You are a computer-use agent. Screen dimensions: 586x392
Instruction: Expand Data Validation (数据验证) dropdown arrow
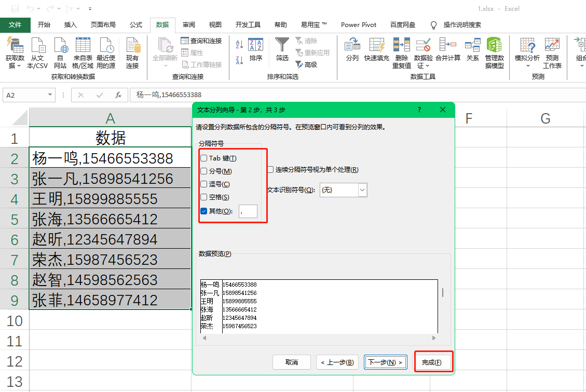[x=428, y=66]
